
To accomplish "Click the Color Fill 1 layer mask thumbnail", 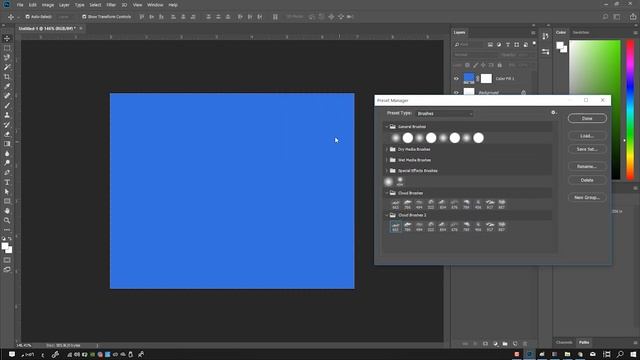I will pos(486,78).
